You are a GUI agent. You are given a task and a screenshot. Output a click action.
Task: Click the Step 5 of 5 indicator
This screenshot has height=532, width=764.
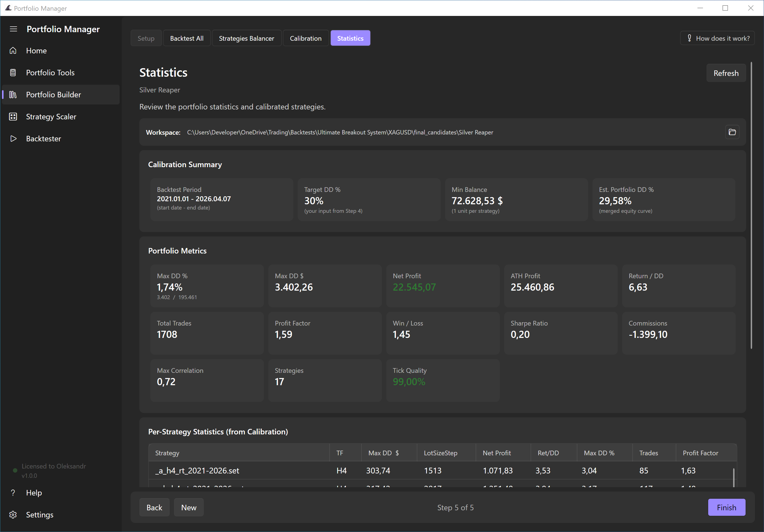coord(455,507)
